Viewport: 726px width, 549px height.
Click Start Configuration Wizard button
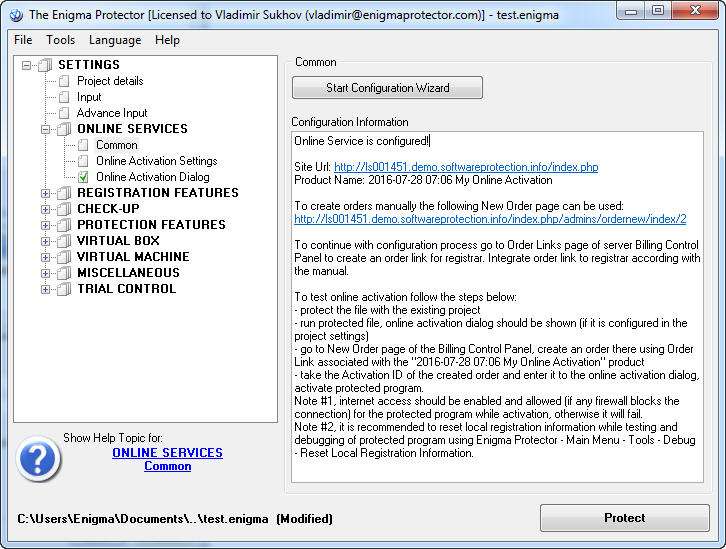coord(388,88)
